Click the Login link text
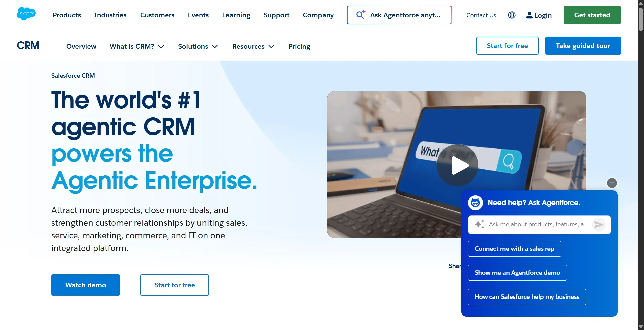644x330 pixels. coord(543,15)
